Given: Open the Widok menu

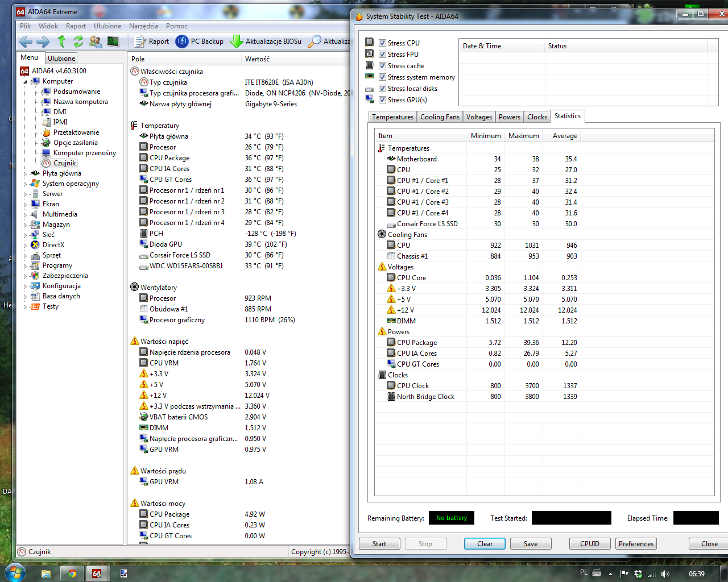Looking at the screenshot, I should tap(48, 26).
